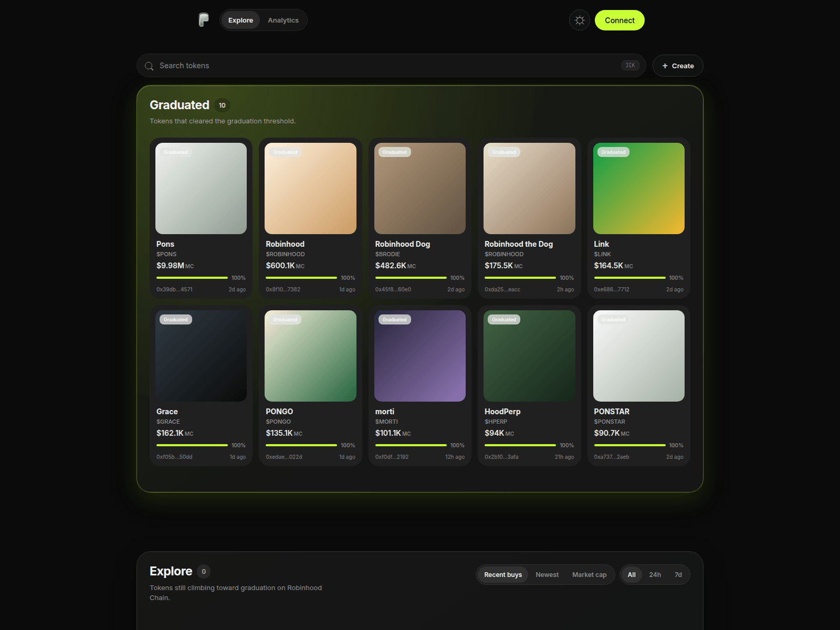Screen dimensions: 840x630
Task: Click address 0xe686...7712
Action: click(612, 289)
